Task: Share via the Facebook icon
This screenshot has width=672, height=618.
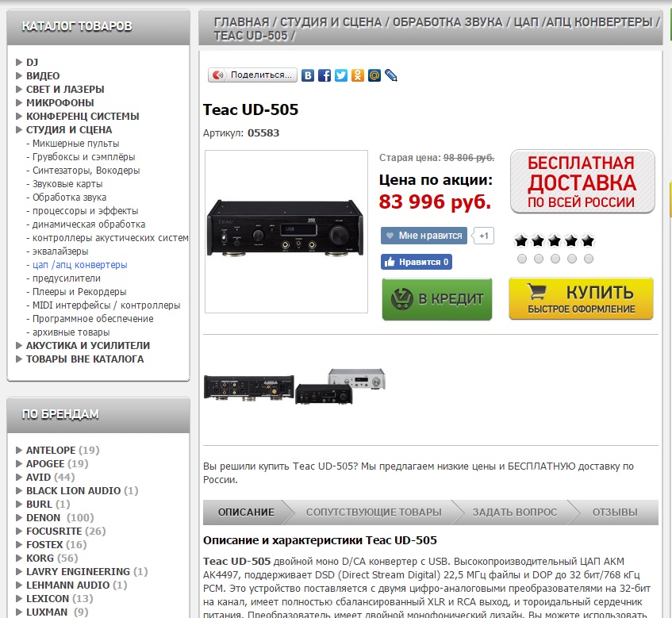Action: point(324,75)
